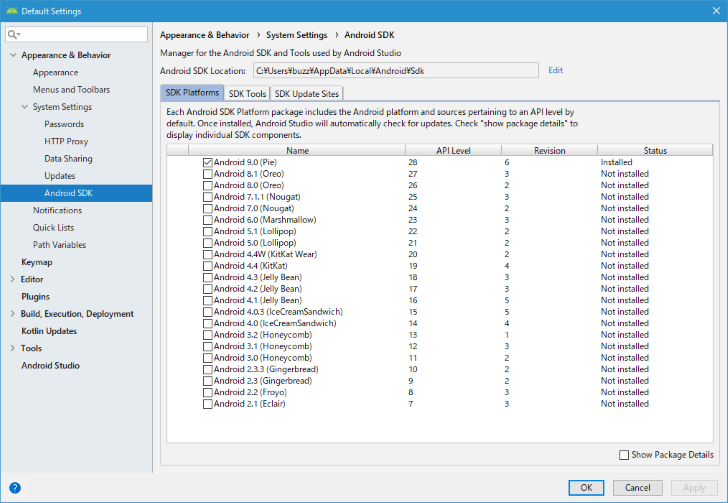Open Menus and Toolbars settings
Screen dimensions: 728x503
click(x=71, y=90)
